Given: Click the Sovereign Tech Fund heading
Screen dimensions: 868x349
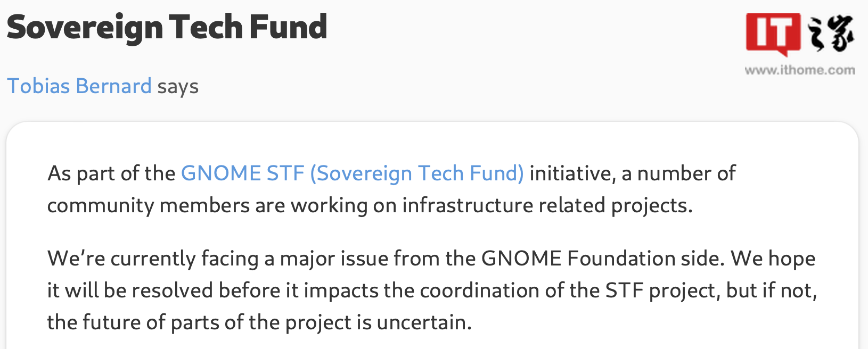Looking at the screenshot, I should point(167,27).
